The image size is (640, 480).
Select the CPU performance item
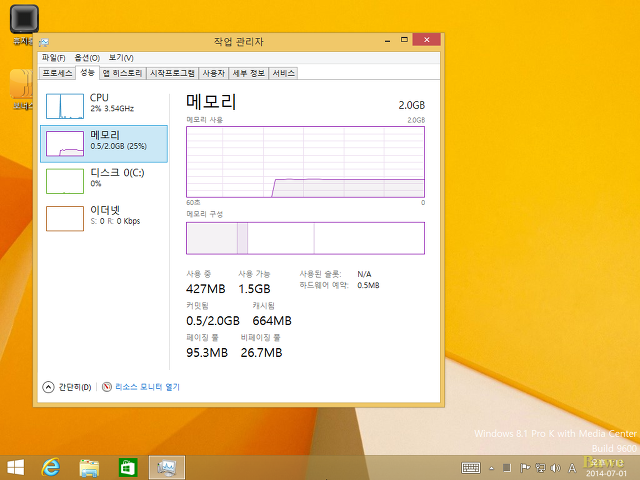104,106
